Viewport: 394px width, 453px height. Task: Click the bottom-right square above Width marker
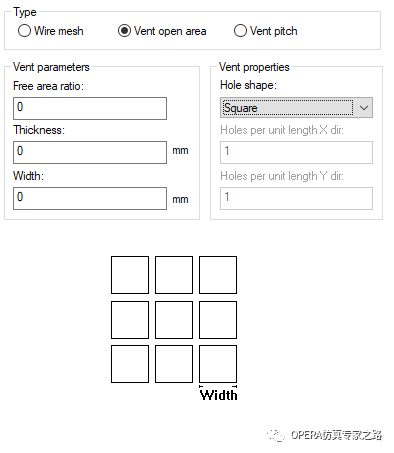point(218,364)
